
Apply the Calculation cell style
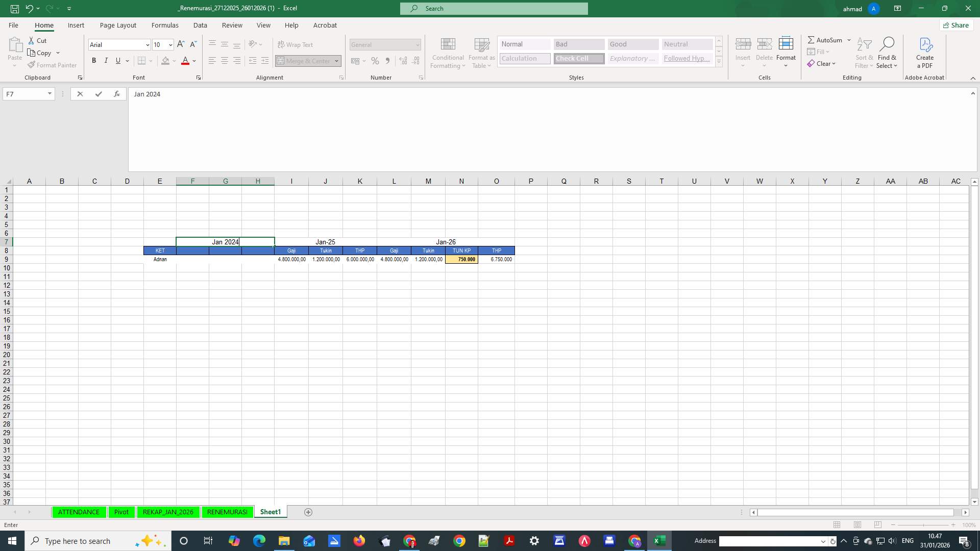pos(524,58)
